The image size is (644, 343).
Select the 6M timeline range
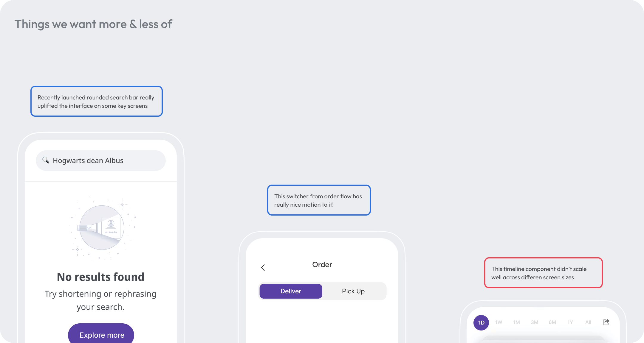tap(552, 322)
